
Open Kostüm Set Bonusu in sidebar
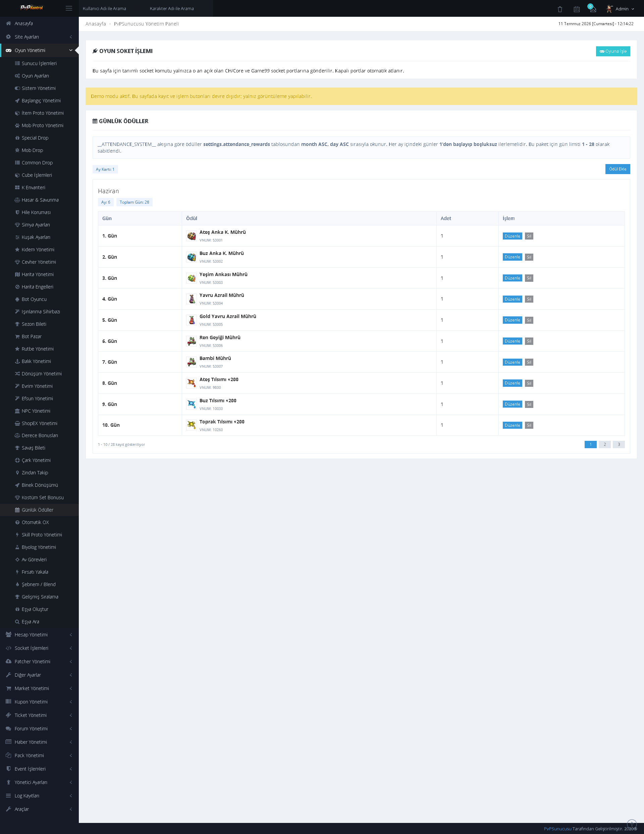[39, 498]
